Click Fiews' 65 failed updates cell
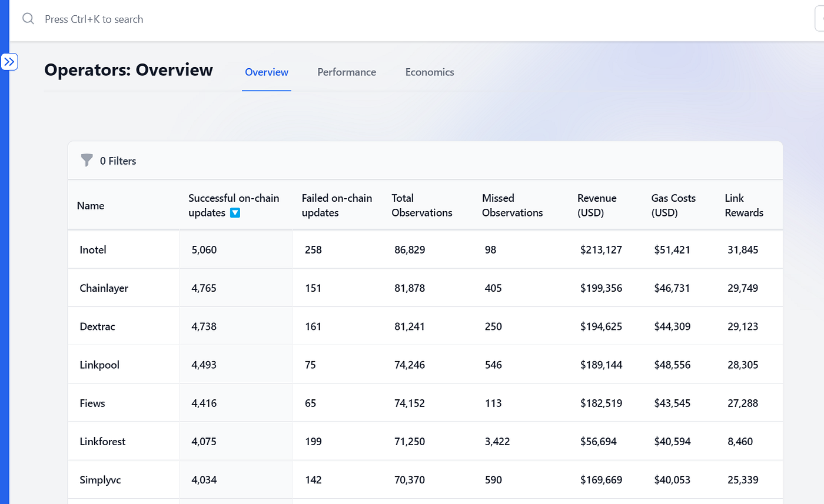 [310, 403]
